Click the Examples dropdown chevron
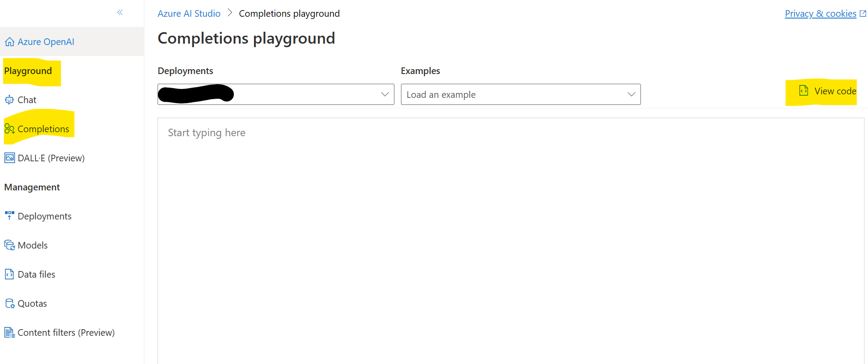 [x=631, y=94]
